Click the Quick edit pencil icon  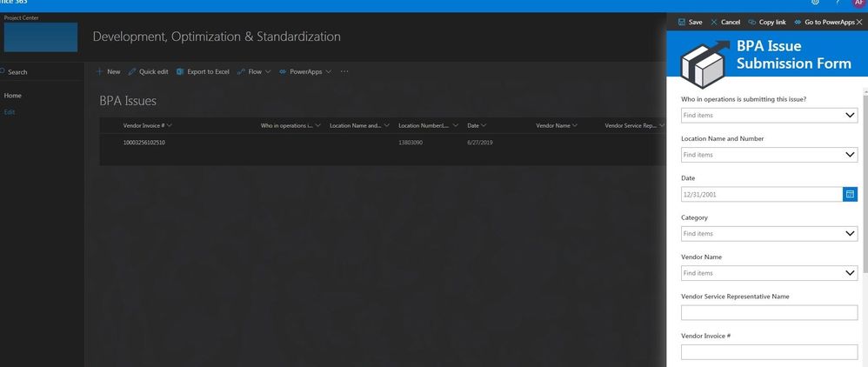click(131, 71)
